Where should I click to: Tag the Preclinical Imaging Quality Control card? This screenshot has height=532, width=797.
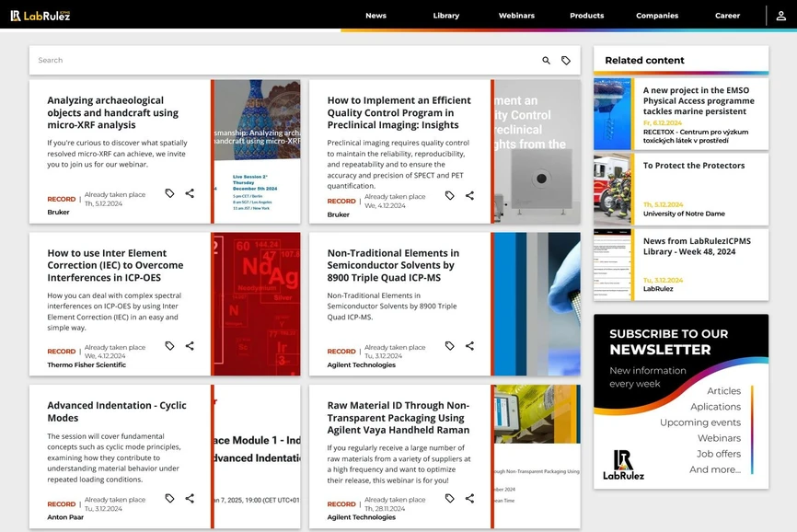click(450, 196)
